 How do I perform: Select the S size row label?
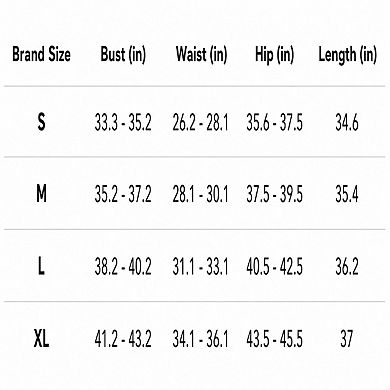[41, 122]
